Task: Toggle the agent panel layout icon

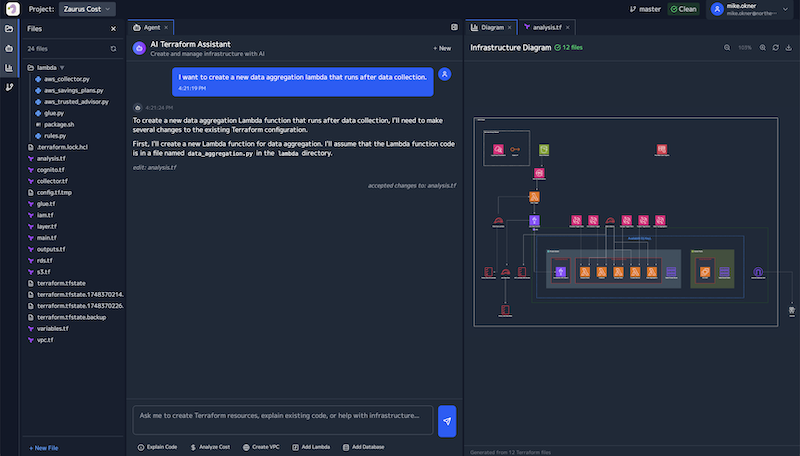Action: coord(454,27)
